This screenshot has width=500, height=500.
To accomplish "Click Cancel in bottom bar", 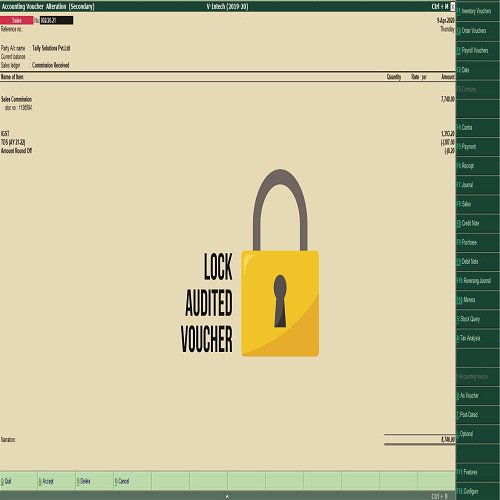I will point(133,481).
